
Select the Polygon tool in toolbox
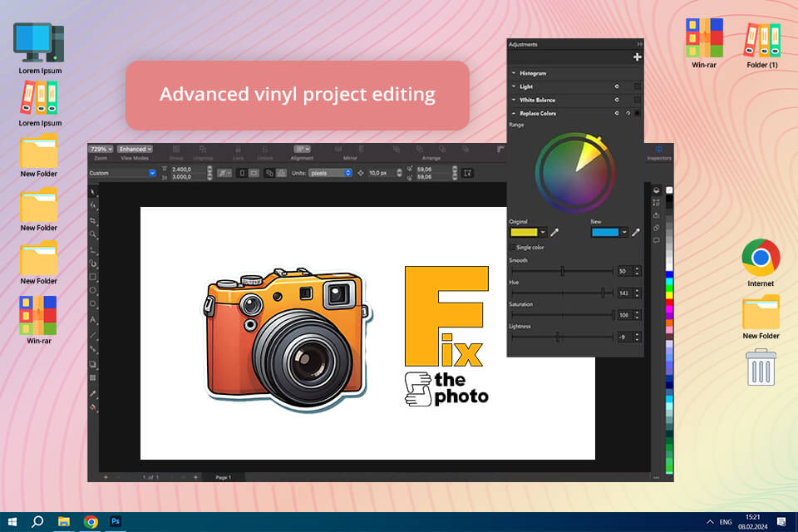(x=92, y=304)
